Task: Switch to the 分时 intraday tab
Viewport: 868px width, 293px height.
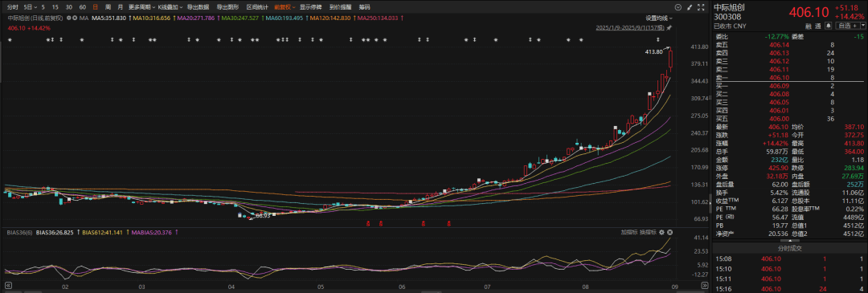Action: [x=13, y=7]
